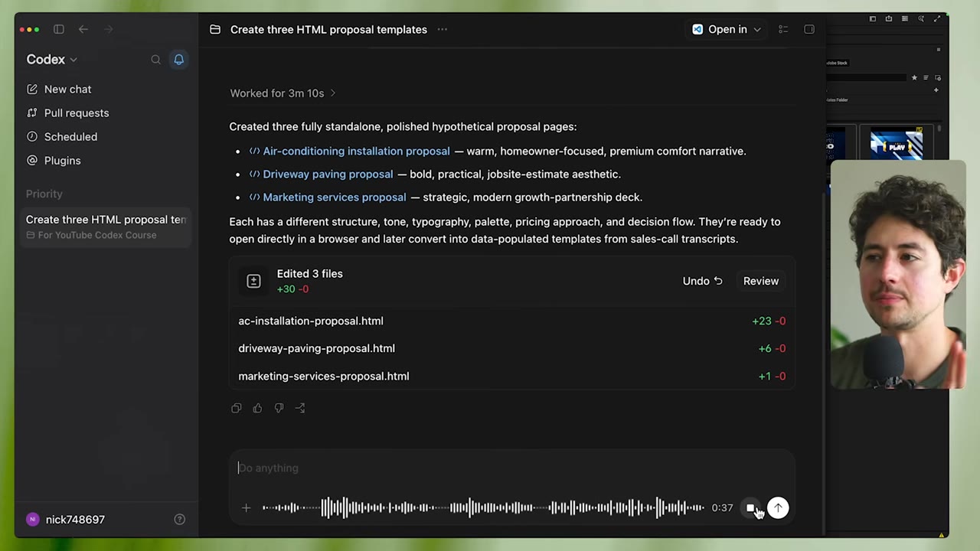Click the task list icon in header
Image resolution: width=980 pixels, height=551 pixels.
pos(783,29)
